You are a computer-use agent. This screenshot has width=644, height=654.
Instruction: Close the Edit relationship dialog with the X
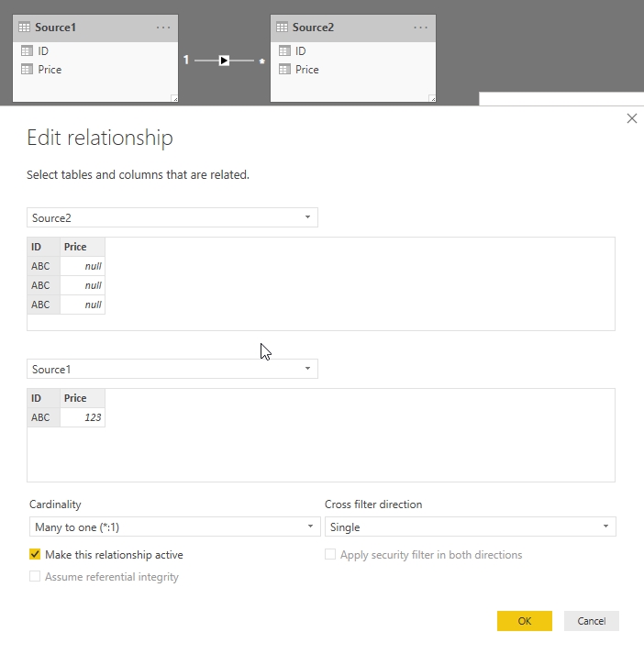click(632, 118)
